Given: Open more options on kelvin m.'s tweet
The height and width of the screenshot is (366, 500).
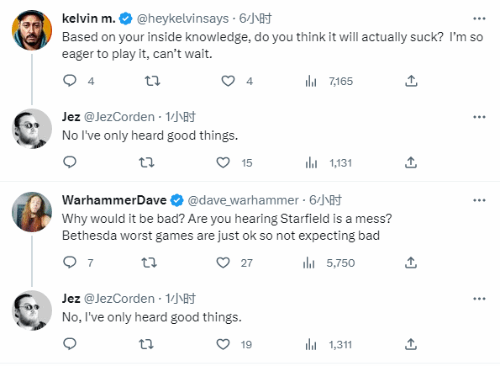Looking at the screenshot, I should tap(479, 18).
